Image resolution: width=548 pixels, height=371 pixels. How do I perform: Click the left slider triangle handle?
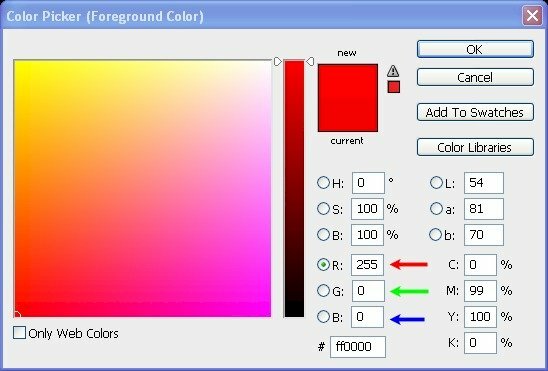pyautogui.click(x=277, y=61)
